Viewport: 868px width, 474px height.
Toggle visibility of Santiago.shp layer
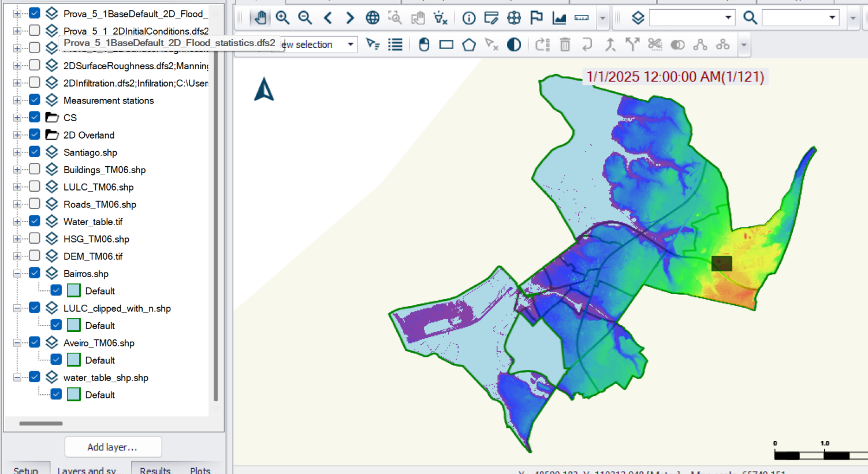point(35,152)
